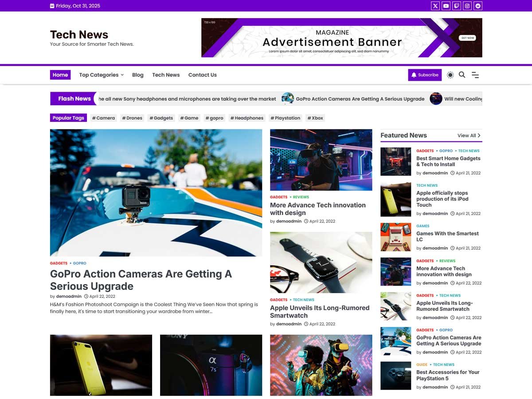Open the #Drones popular tag
The image size is (532, 399).
tap(132, 118)
